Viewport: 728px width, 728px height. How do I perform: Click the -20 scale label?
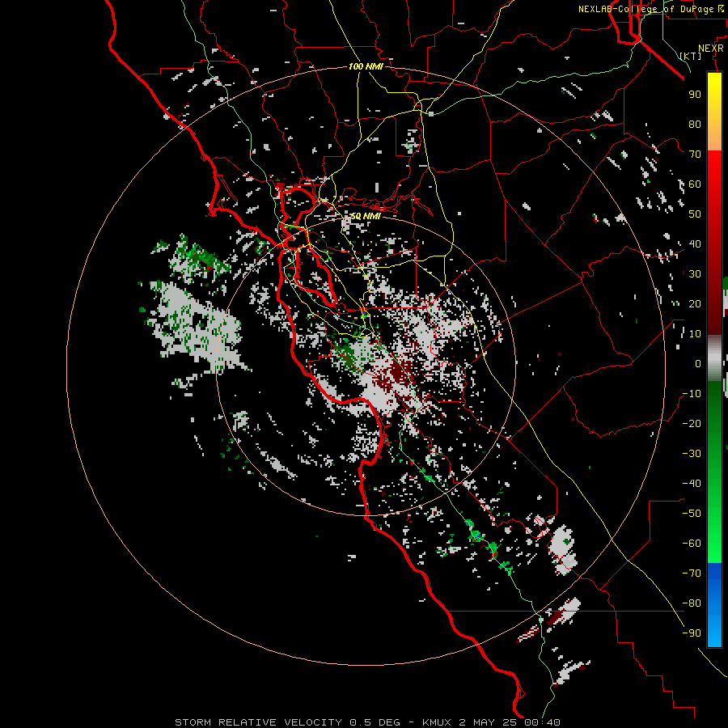point(692,423)
